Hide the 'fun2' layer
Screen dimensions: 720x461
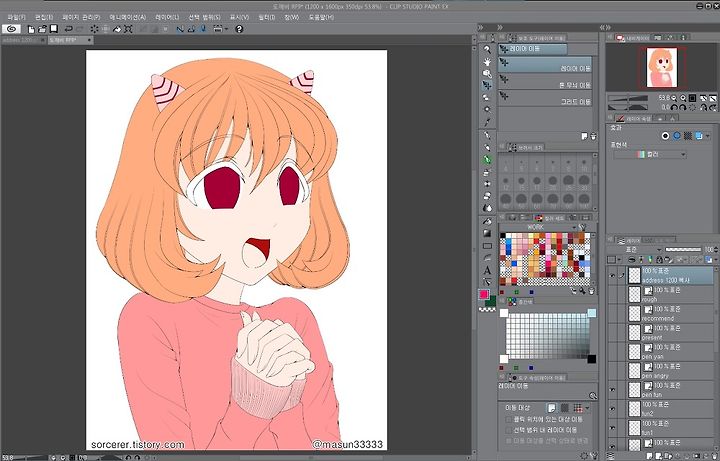[x=612, y=408]
